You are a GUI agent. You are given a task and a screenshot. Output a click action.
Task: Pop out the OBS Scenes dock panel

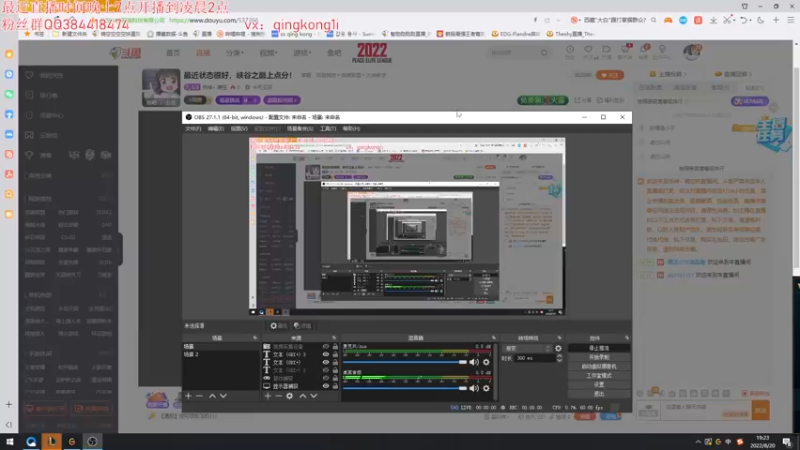click(255, 338)
